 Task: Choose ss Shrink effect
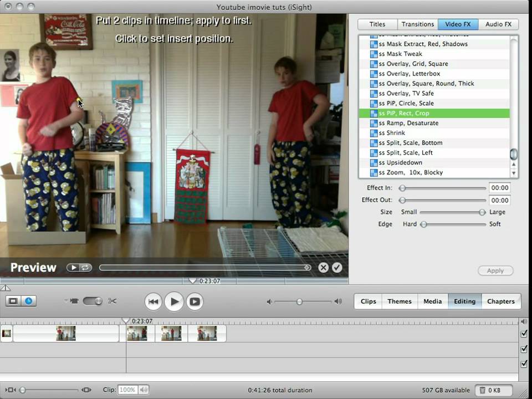[x=434, y=133]
